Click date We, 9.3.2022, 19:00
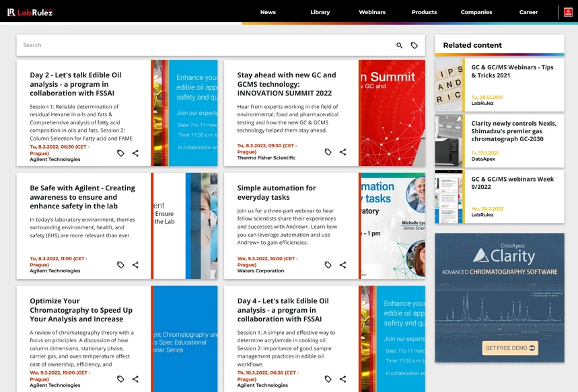This screenshot has height=392, width=578. click(60, 375)
